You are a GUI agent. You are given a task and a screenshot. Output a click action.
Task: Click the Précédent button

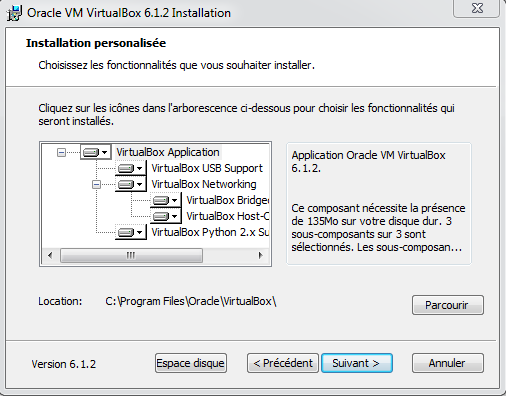283,363
